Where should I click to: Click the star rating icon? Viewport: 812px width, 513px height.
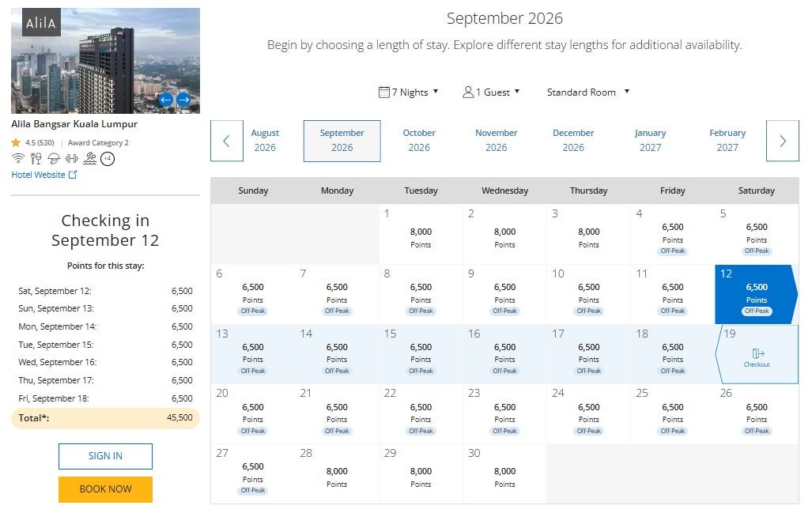point(17,142)
